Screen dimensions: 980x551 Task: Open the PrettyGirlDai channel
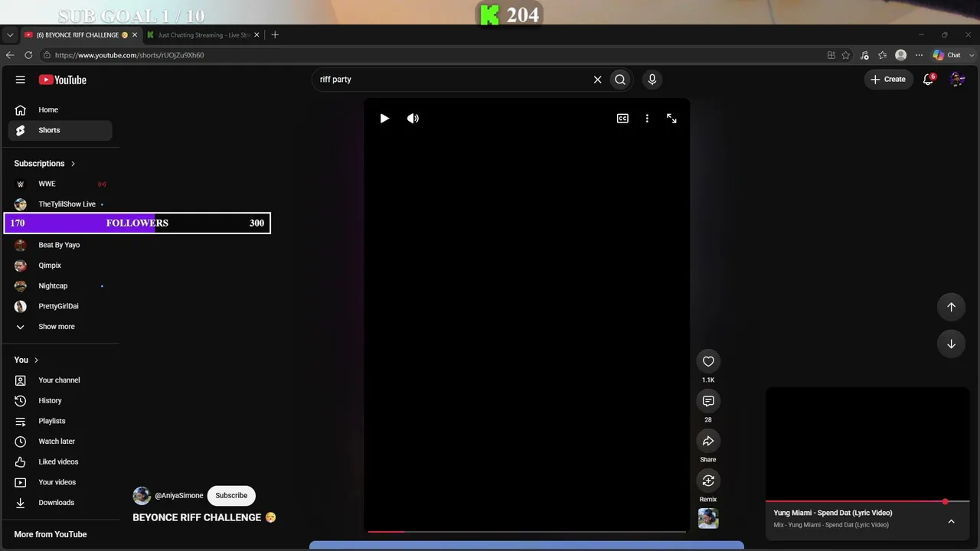coord(60,306)
